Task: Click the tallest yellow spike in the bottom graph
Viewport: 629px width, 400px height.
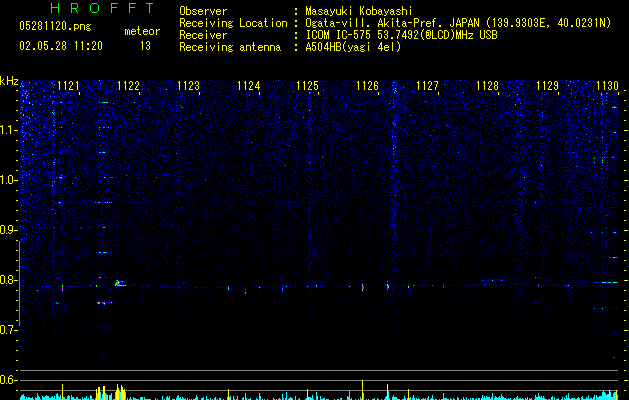Action: [x=363, y=390]
